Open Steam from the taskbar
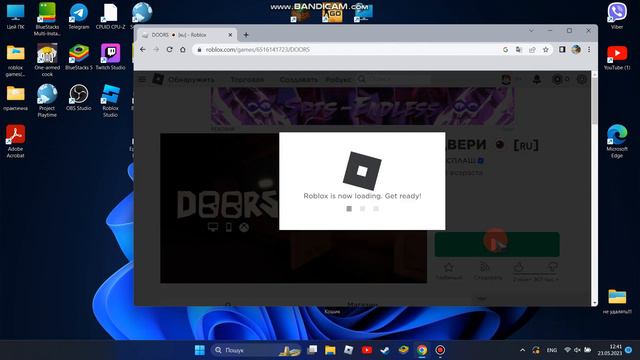640x360 pixels. click(x=384, y=350)
